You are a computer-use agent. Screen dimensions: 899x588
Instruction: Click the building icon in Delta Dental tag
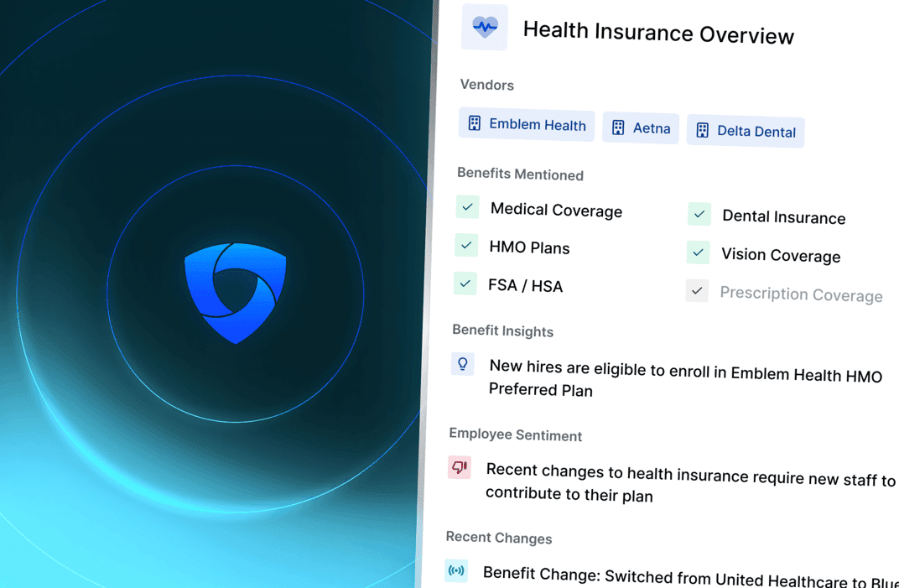click(703, 130)
